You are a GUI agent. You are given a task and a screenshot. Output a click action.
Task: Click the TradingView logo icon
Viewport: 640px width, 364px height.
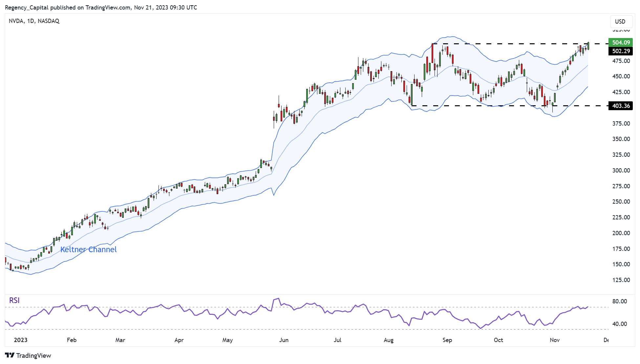click(10, 355)
